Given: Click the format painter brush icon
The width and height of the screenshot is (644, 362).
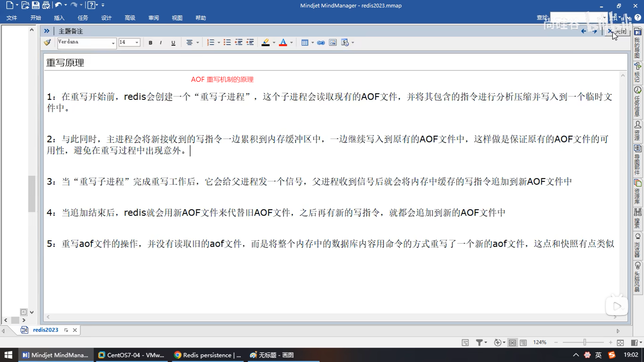Looking at the screenshot, I should tap(47, 42).
